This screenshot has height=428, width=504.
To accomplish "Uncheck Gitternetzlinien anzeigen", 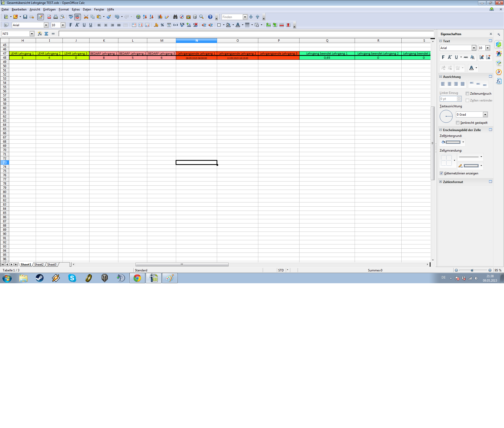I will click(442, 173).
